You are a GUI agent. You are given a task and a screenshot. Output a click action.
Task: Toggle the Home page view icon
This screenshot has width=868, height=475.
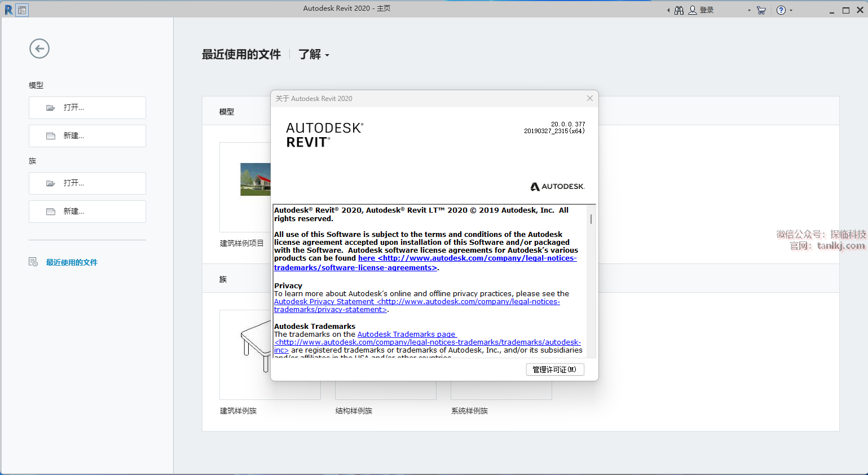tap(22, 10)
